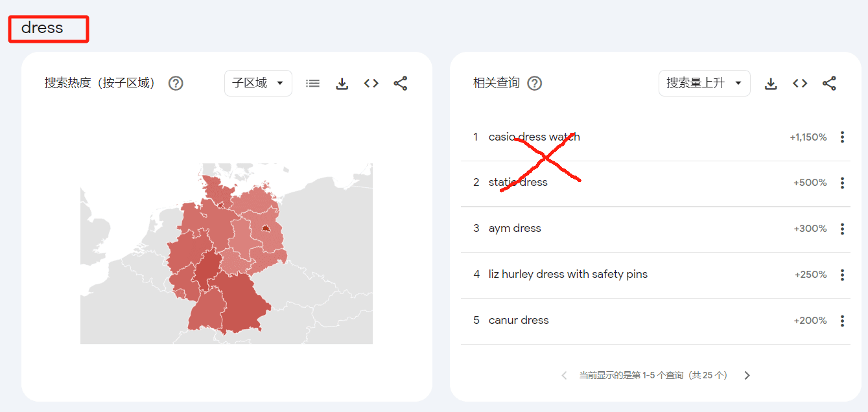Open more options for canur dress
868x412 pixels.
point(842,321)
